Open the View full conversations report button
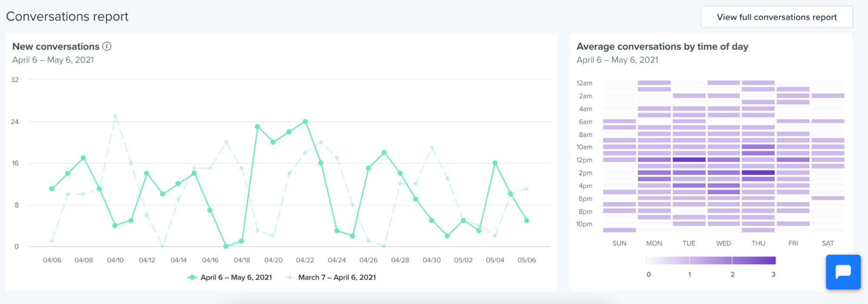This screenshot has height=304, width=868. pyautogui.click(x=777, y=17)
